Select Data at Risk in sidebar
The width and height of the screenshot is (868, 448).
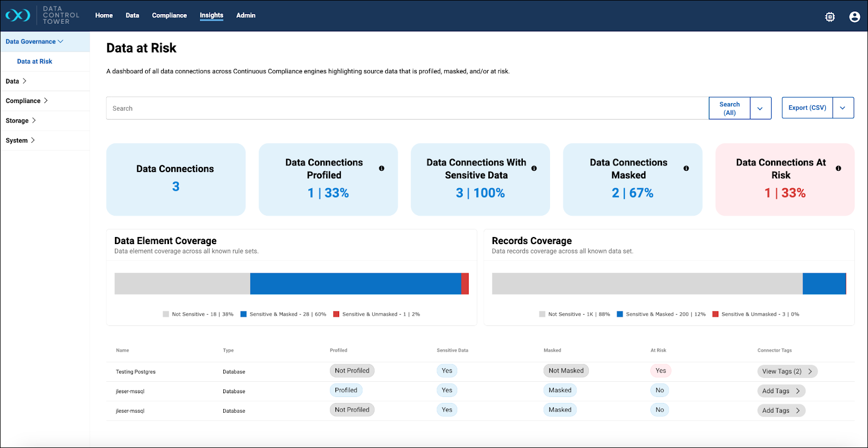coord(35,61)
